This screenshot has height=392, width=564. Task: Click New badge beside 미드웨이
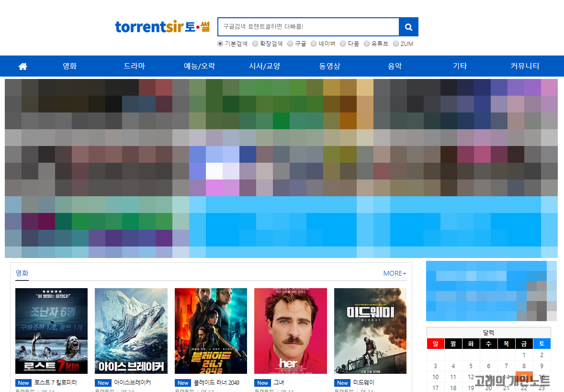[342, 382]
